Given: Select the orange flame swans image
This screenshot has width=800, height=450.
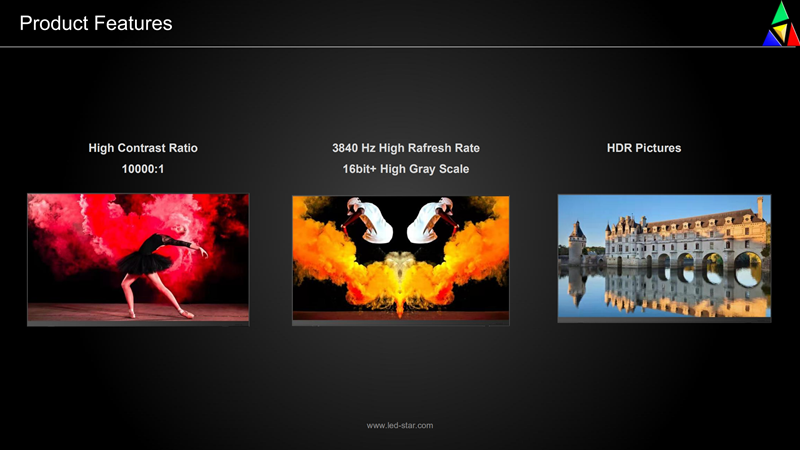Looking at the screenshot, I should [x=401, y=260].
